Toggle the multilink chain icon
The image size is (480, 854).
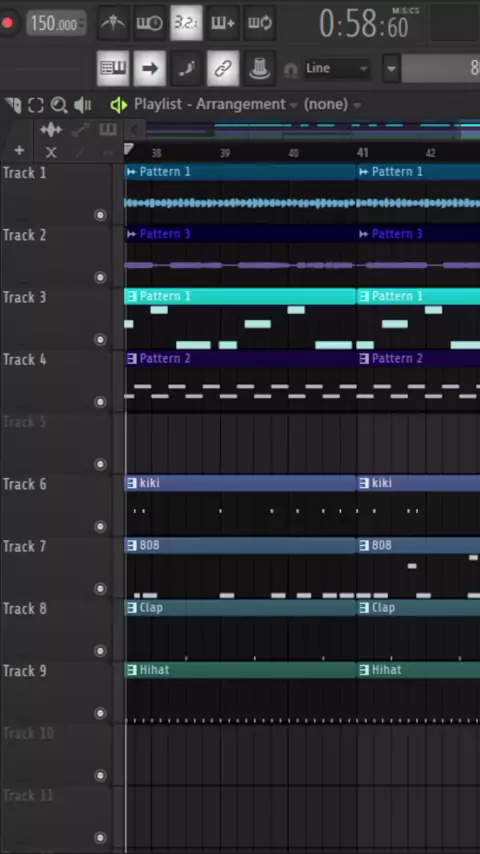tap(223, 68)
